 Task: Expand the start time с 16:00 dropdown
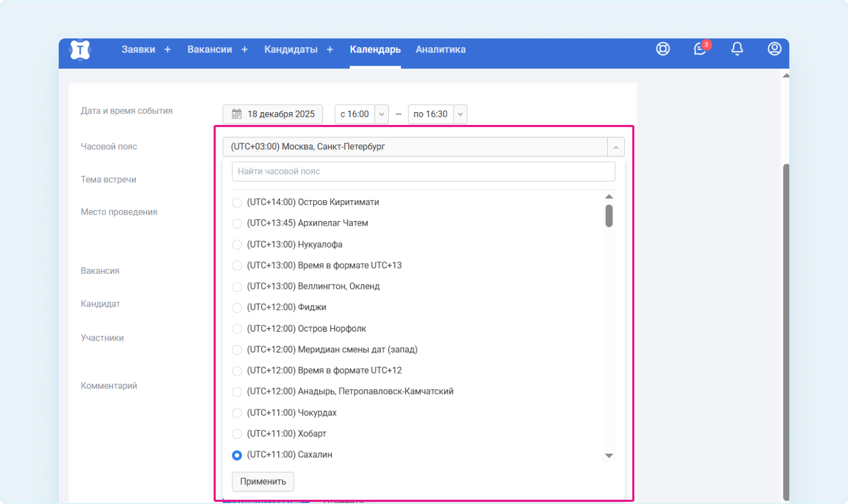[x=381, y=114]
